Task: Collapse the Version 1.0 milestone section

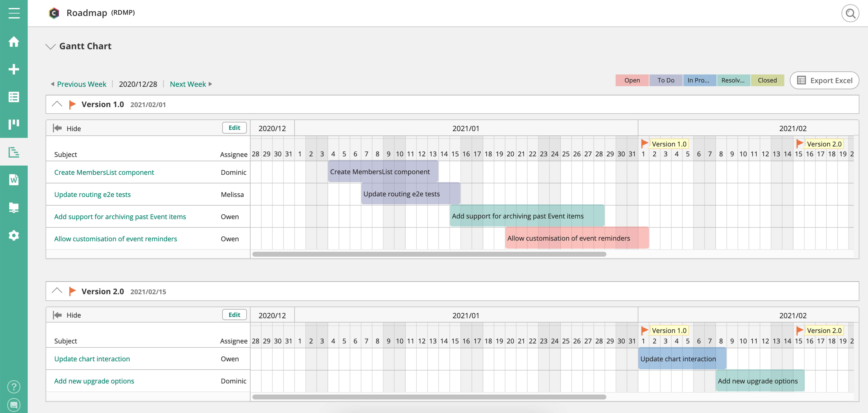Action: [x=57, y=104]
